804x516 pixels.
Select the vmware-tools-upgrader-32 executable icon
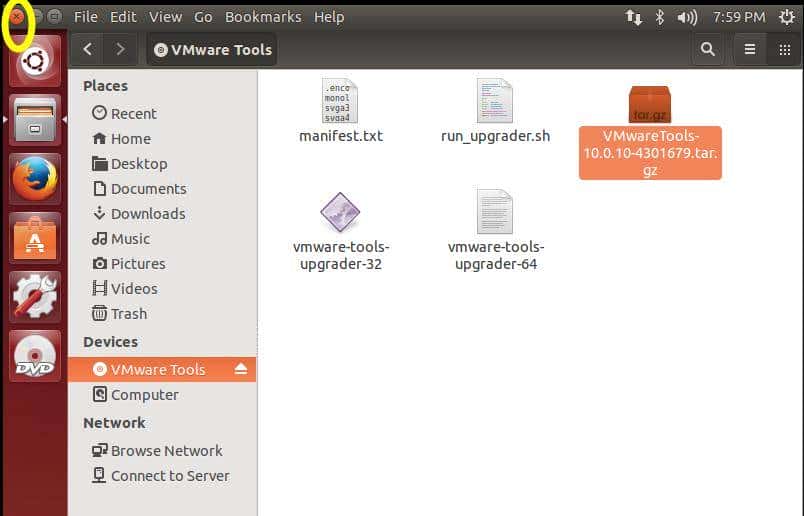[340, 212]
